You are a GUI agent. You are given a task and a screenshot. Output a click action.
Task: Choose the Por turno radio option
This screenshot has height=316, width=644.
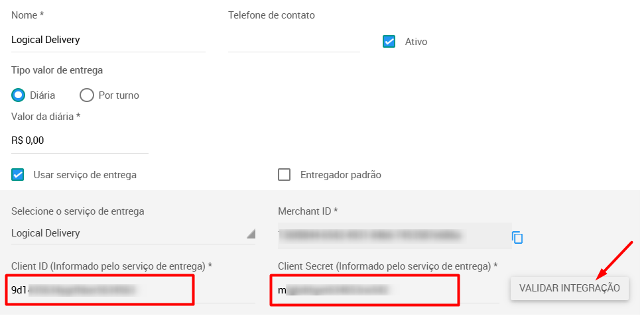coord(87,95)
